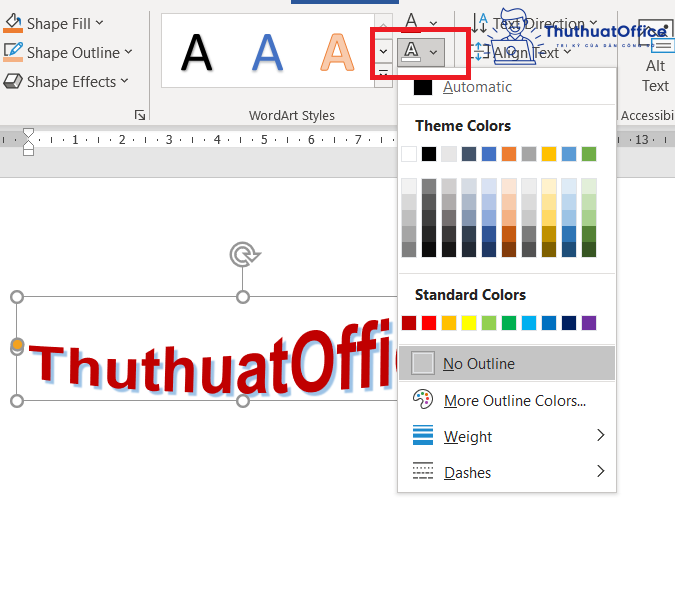
Task: Click the first line indent ruler marker
Action: tap(28, 132)
